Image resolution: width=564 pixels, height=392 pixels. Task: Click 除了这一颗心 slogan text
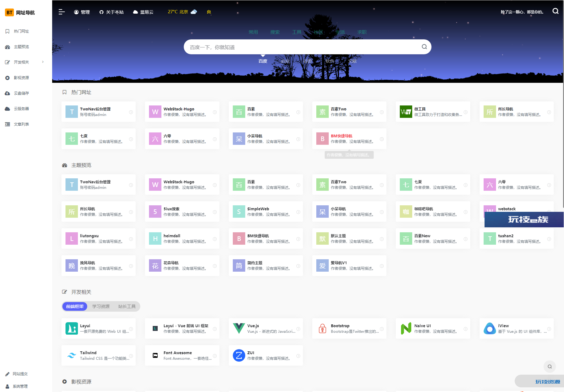(x=522, y=12)
